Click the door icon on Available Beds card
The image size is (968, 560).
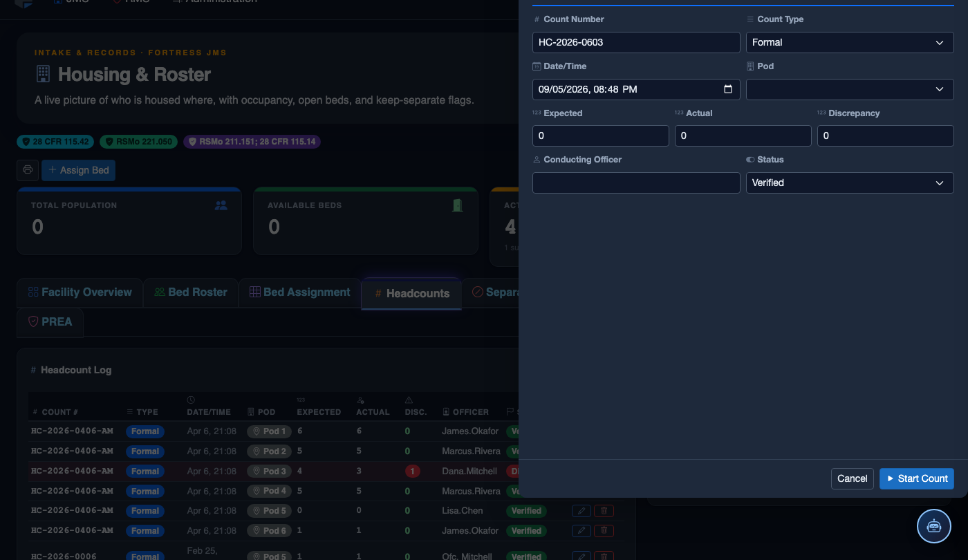coord(458,205)
